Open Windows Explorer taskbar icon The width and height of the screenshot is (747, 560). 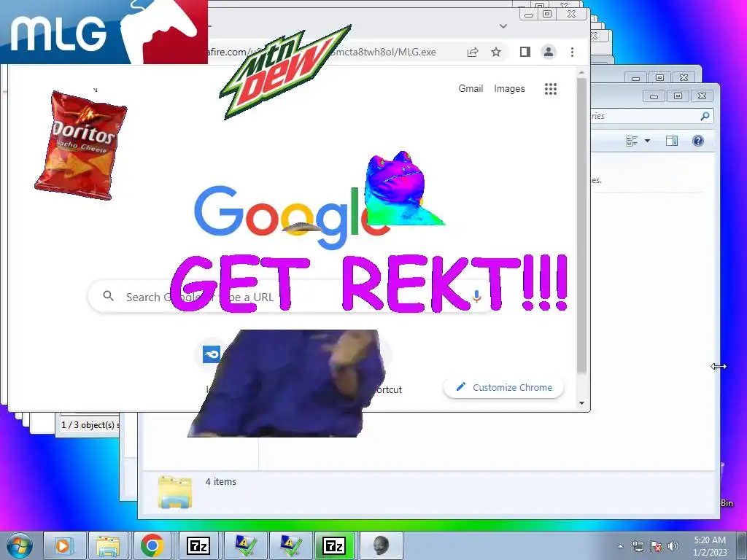tap(108, 545)
